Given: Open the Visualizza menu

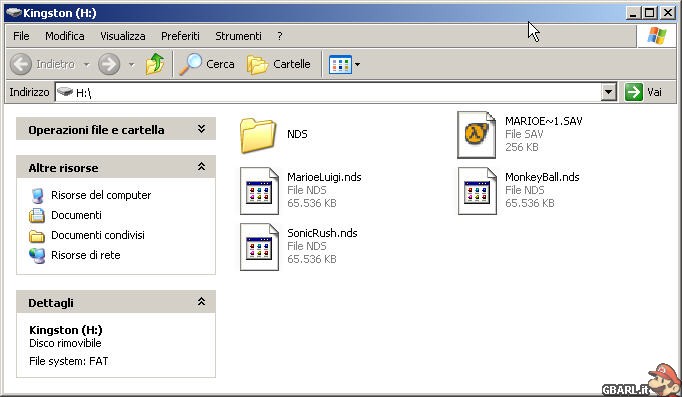Looking at the screenshot, I should point(123,36).
